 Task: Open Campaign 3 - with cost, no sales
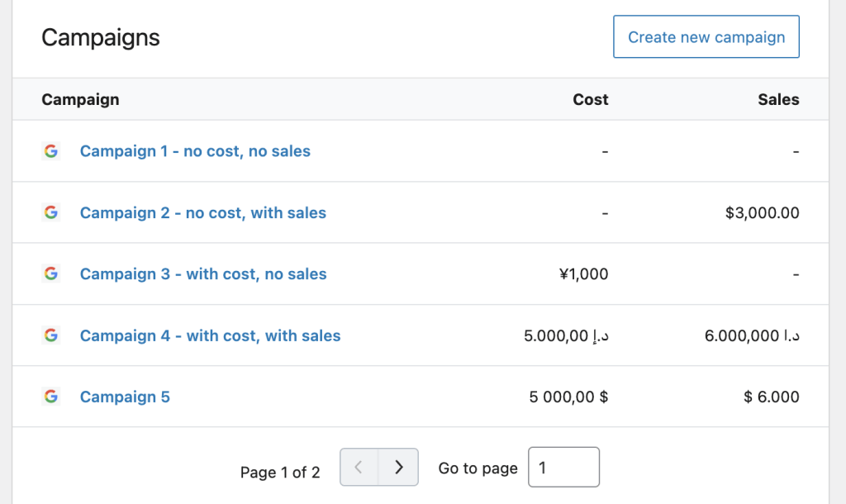[203, 273]
